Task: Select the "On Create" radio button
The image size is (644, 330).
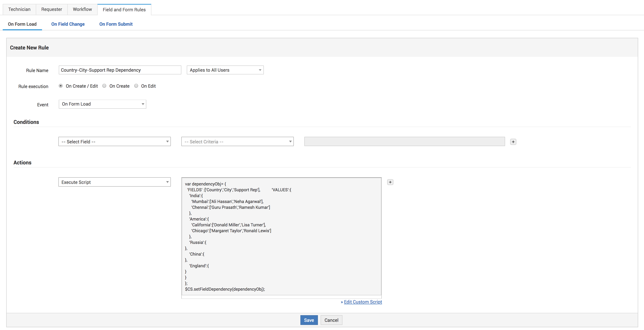Action: (x=104, y=86)
